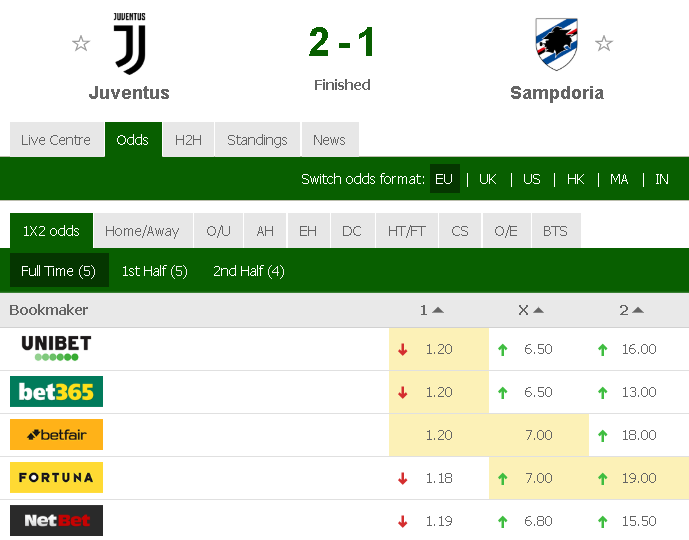Sort by draw column X arrow
The width and height of the screenshot is (689, 540).
[538, 310]
